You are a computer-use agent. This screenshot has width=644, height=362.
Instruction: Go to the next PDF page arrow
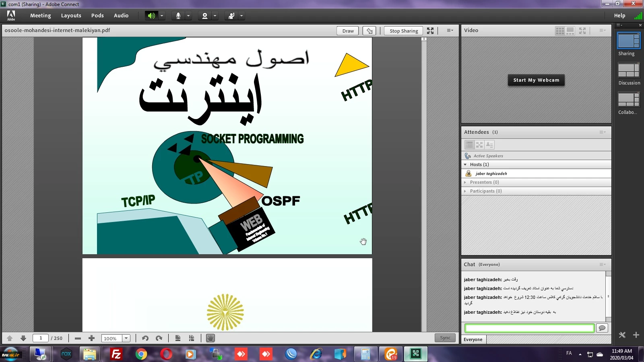tap(23, 338)
